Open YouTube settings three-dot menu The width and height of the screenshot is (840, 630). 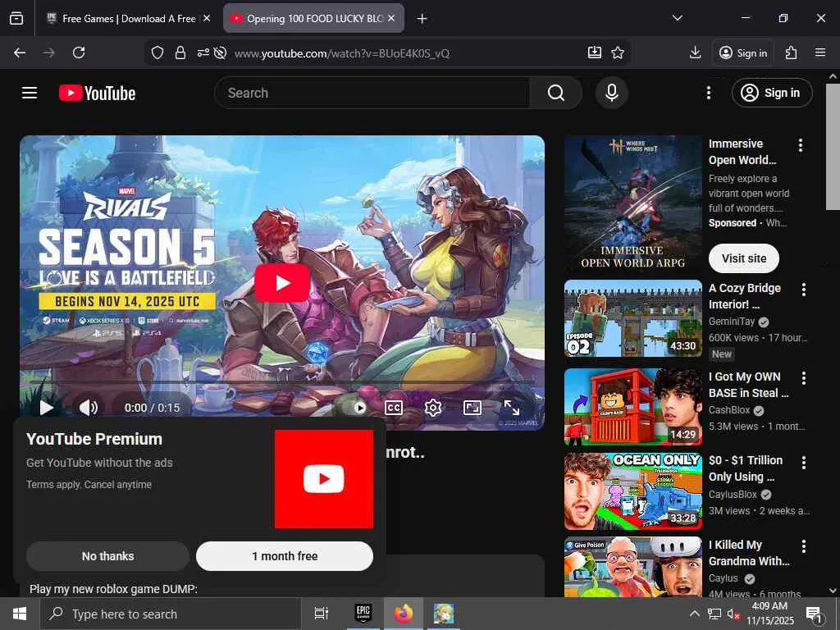708,93
